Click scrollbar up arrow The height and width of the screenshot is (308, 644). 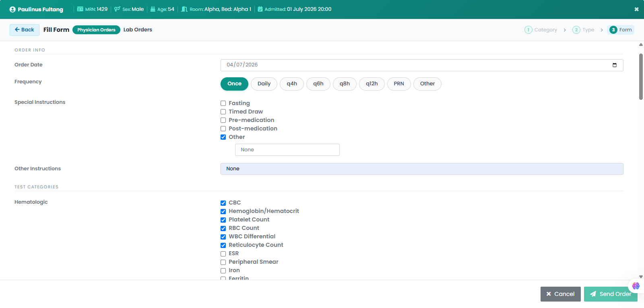pyautogui.click(x=641, y=45)
